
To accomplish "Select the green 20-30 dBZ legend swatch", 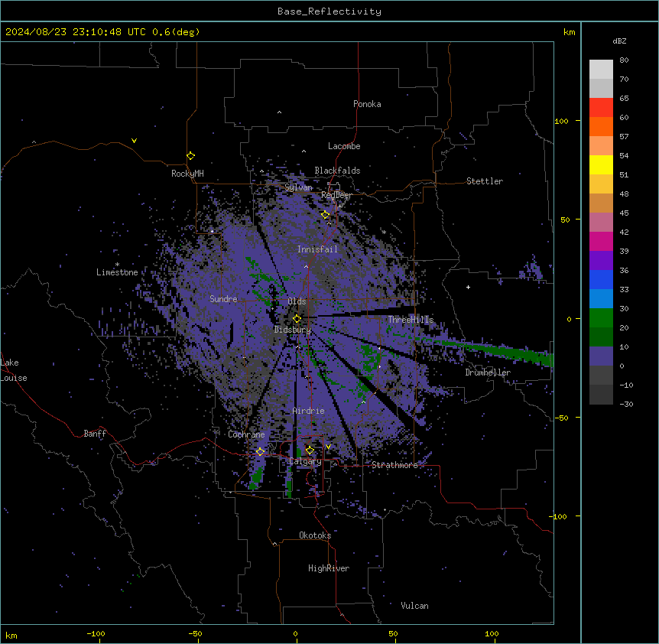I will tap(601, 318).
